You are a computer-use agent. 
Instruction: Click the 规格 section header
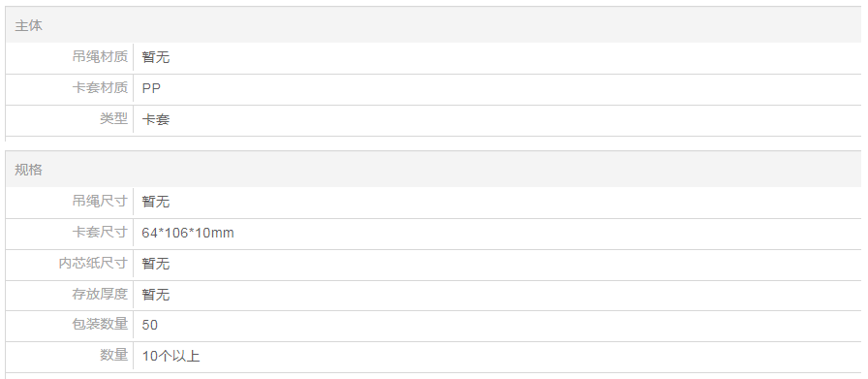tap(28, 170)
